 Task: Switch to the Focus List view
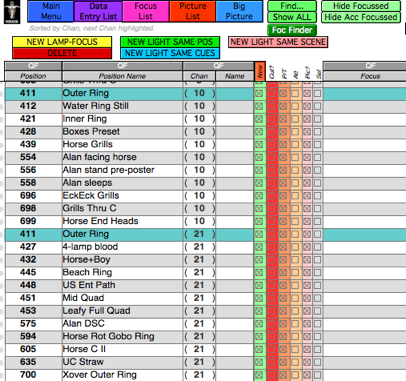146,11
